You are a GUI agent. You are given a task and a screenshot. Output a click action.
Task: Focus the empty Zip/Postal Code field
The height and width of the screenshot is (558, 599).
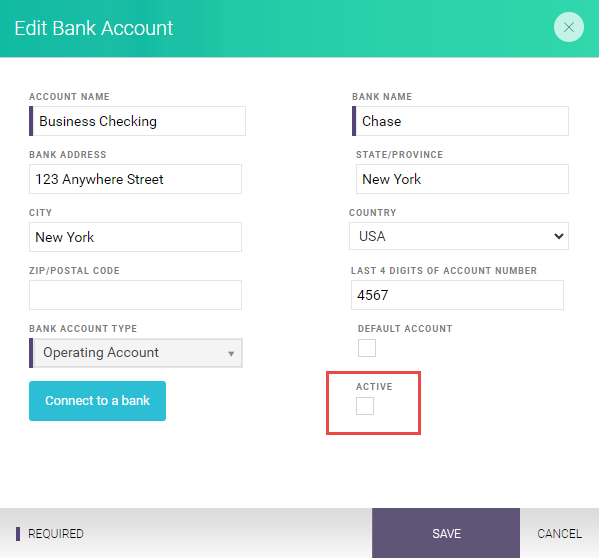[x=135, y=295]
